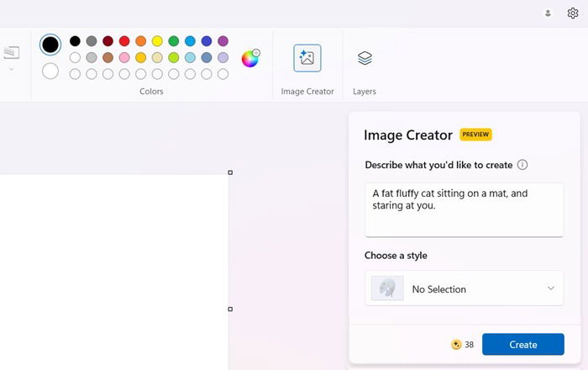Click the PREVIEW badge
This screenshot has width=588, height=370.
[475, 135]
